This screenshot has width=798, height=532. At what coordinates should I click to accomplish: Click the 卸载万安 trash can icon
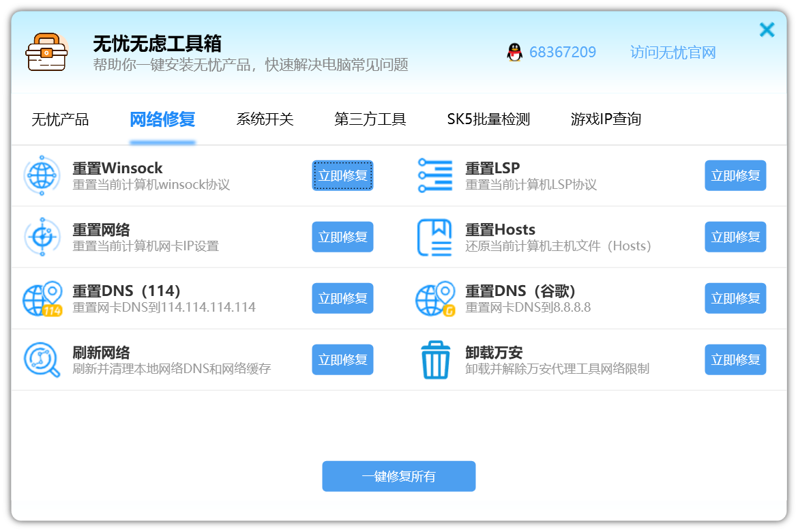434,360
